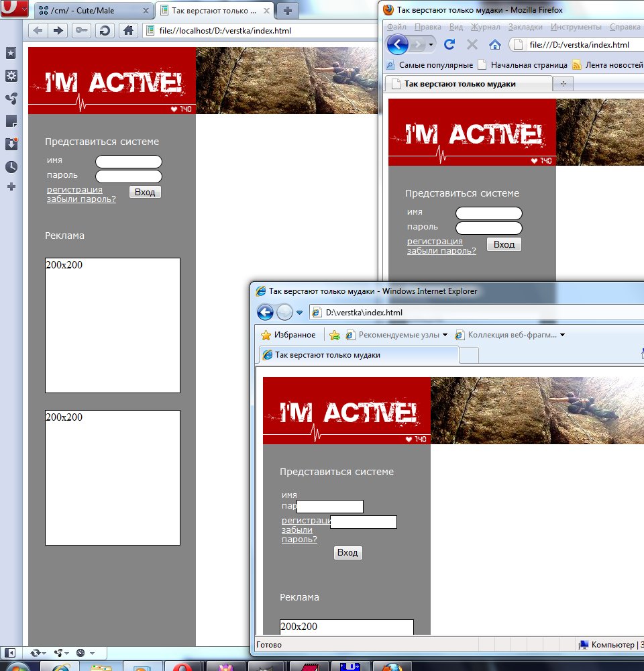Screen dimensions: 644x671
Task: Focus the пароль input field in Opera
Action: coord(129,176)
